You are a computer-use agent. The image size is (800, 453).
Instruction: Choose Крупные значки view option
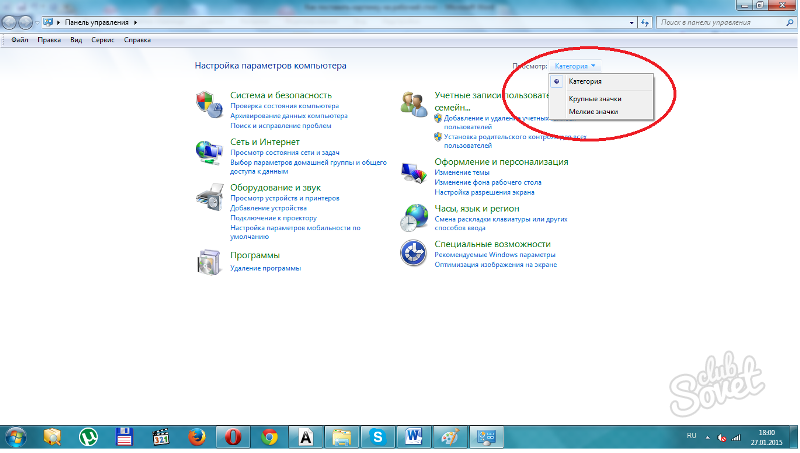pyautogui.click(x=594, y=99)
